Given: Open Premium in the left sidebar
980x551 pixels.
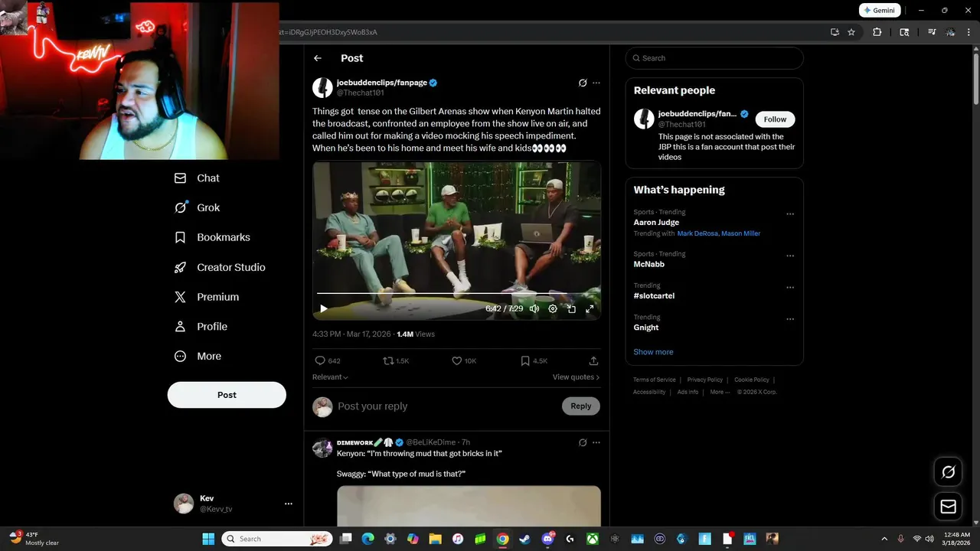Looking at the screenshot, I should coord(207,297).
